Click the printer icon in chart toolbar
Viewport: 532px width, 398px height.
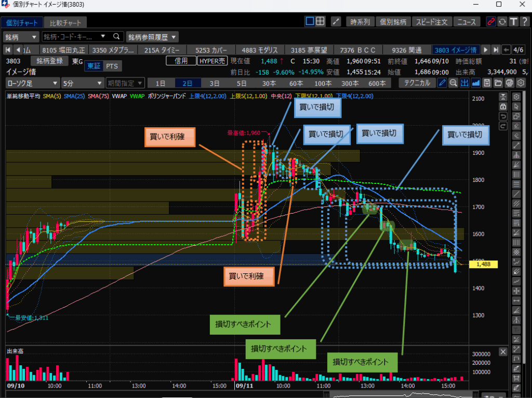pos(510,83)
